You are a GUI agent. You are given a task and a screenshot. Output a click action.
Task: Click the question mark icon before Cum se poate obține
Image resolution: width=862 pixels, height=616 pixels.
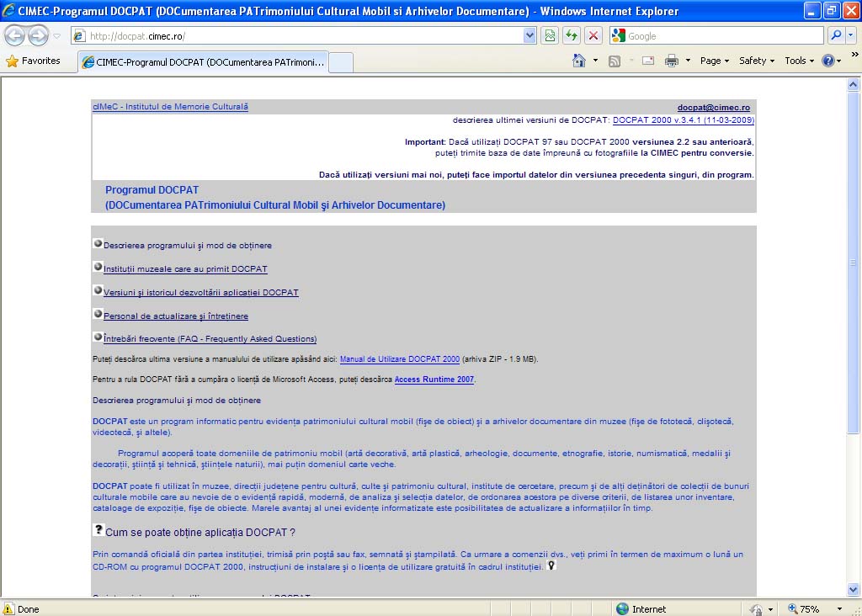[98, 529]
